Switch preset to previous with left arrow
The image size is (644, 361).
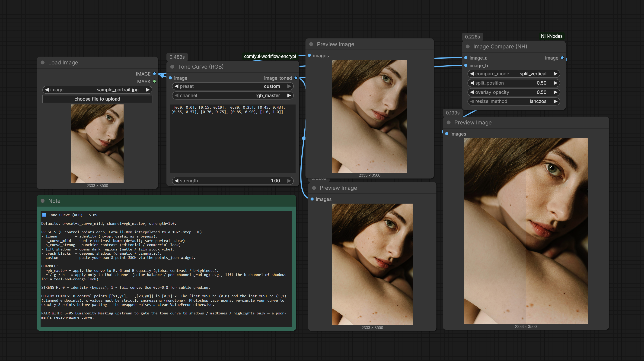point(176,86)
